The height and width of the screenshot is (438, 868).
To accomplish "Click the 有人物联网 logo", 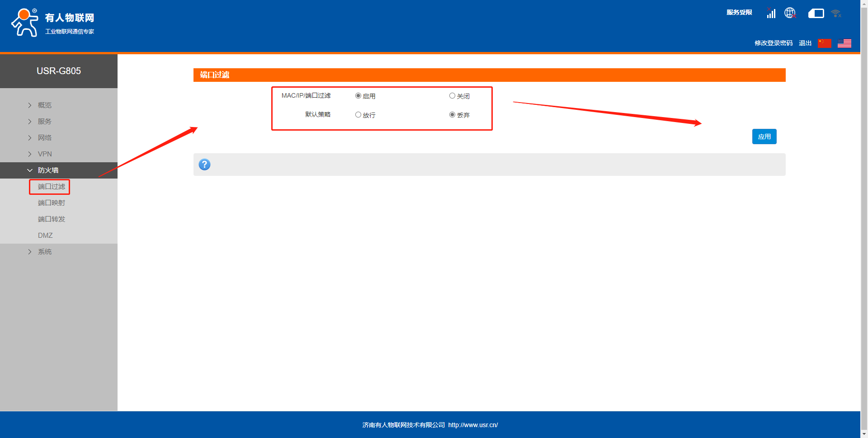I will pos(53,23).
